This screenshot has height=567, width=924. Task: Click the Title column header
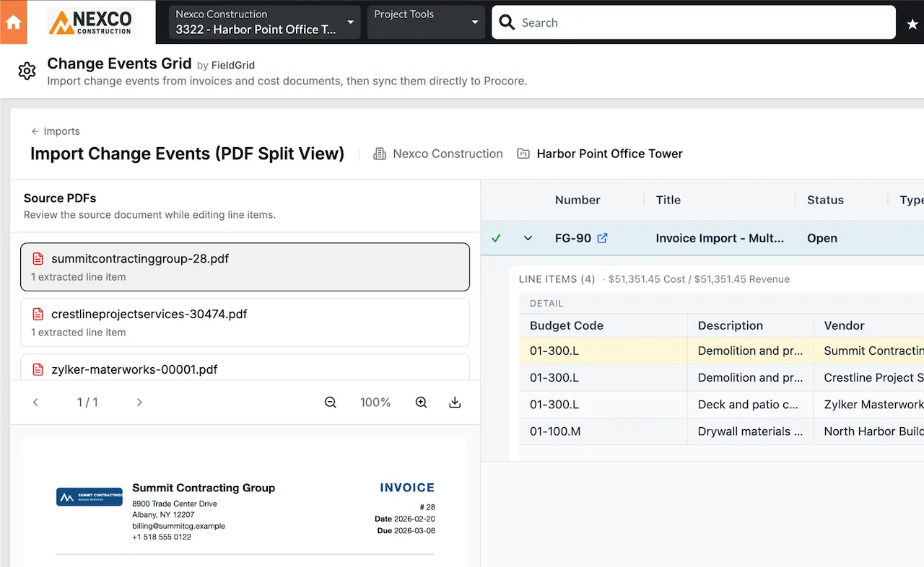[668, 200]
